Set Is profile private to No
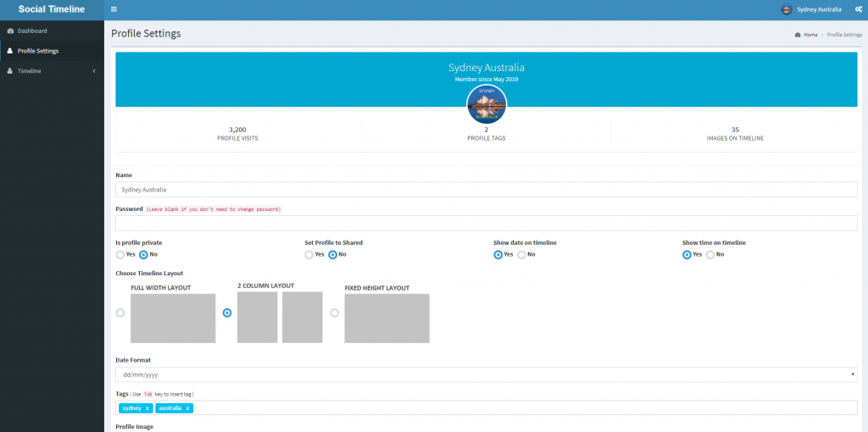868x432 pixels. 143,255
